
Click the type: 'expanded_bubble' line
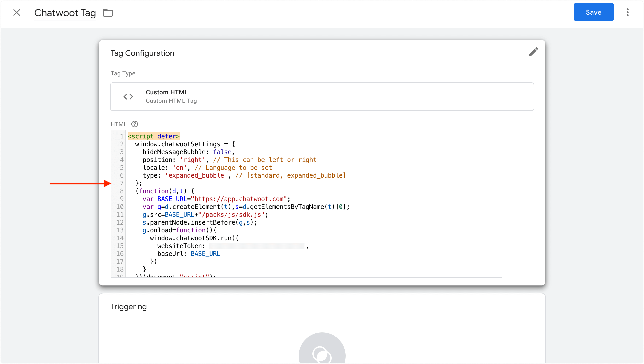pyautogui.click(x=244, y=175)
